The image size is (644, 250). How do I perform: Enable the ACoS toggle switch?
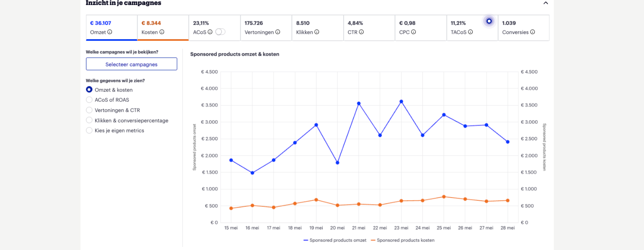(221, 32)
